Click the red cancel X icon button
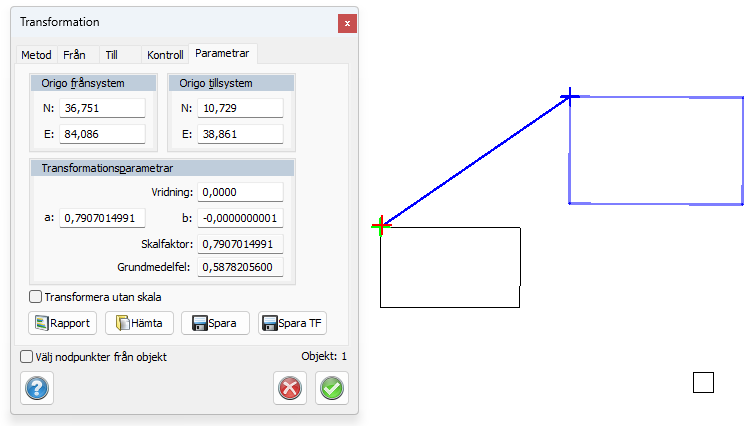This screenshot has width=750, height=426. (290, 388)
